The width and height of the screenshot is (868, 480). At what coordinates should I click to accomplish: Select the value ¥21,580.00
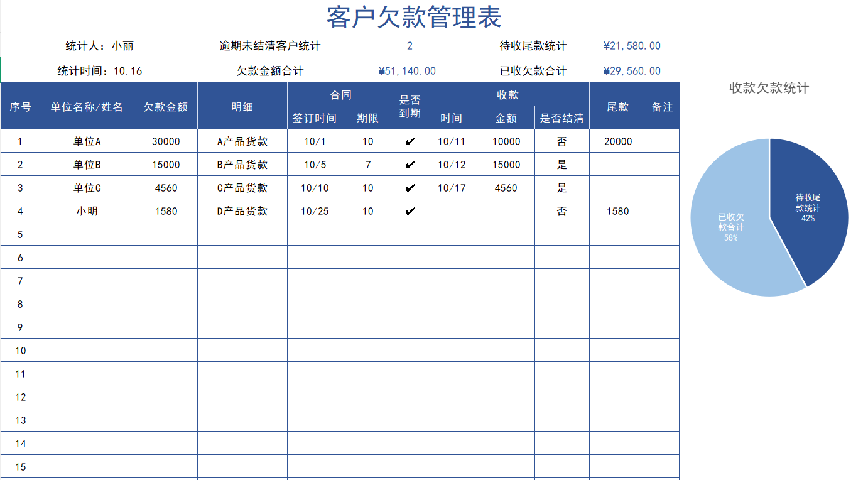(632, 46)
